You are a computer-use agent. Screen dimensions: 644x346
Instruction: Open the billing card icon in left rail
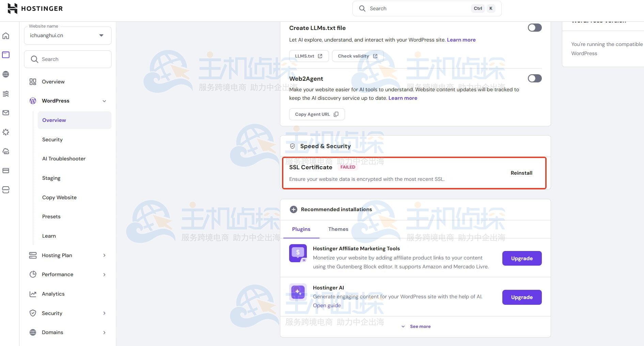(6, 171)
